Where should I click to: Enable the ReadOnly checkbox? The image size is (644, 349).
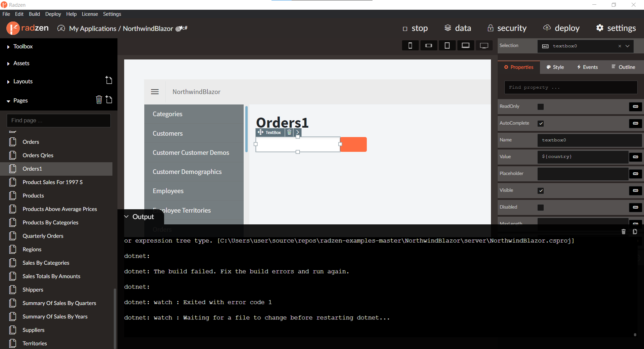[x=540, y=106]
